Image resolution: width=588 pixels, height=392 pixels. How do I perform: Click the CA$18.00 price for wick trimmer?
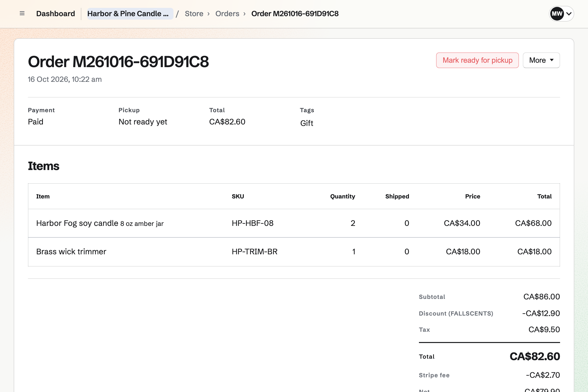click(463, 252)
